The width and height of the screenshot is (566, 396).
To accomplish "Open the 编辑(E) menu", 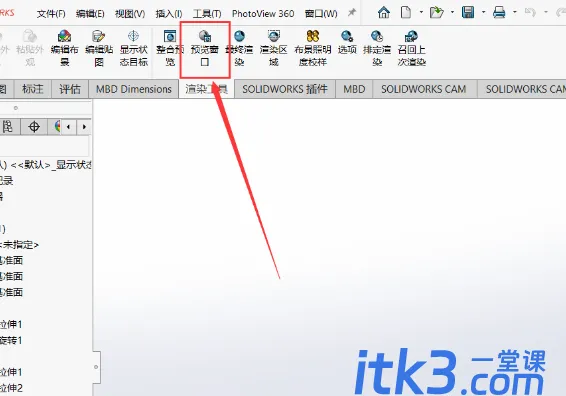I will coord(90,14).
